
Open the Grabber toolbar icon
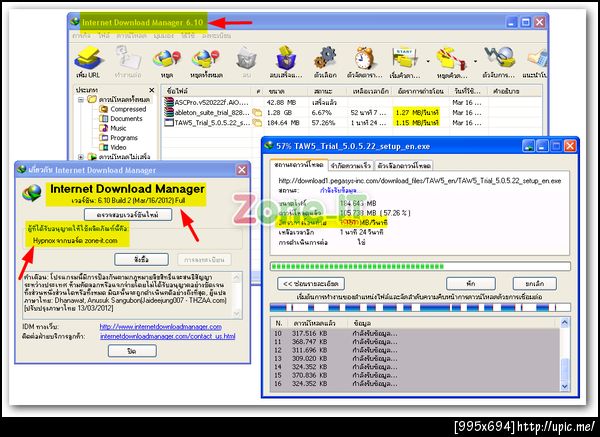tap(499, 63)
